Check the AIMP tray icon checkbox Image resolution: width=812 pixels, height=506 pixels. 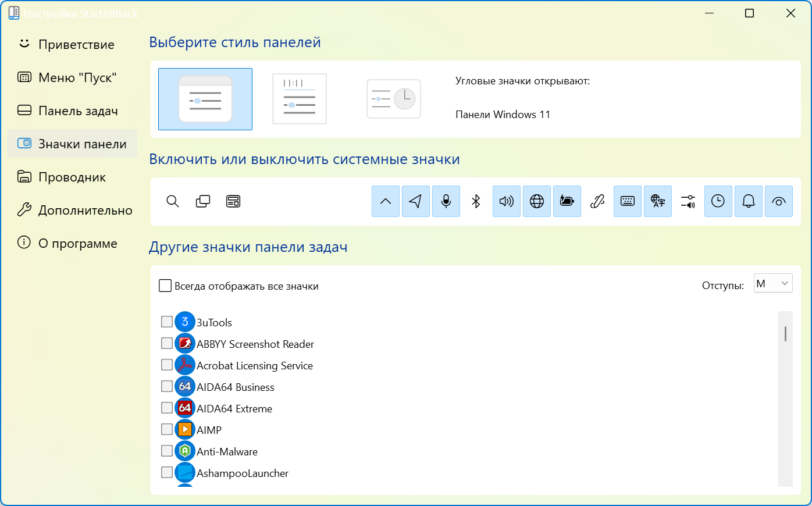tap(167, 429)
